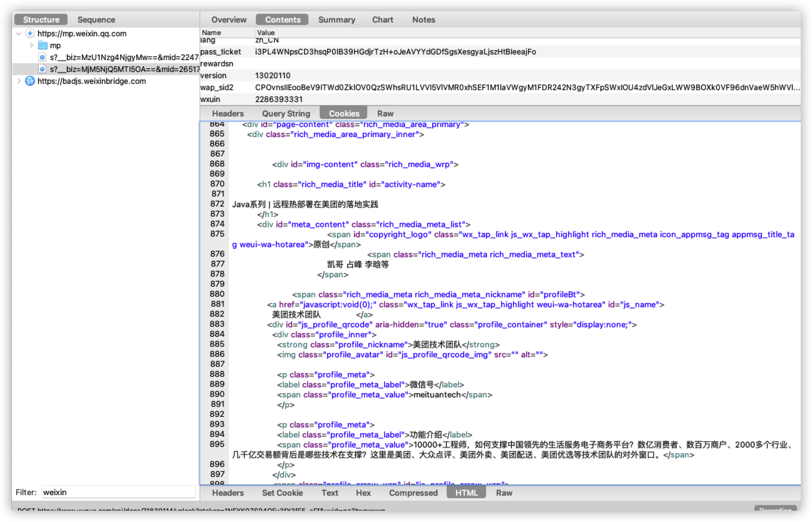Expand the mp folder
812x522 pixels.
click(x=31, y=45)
